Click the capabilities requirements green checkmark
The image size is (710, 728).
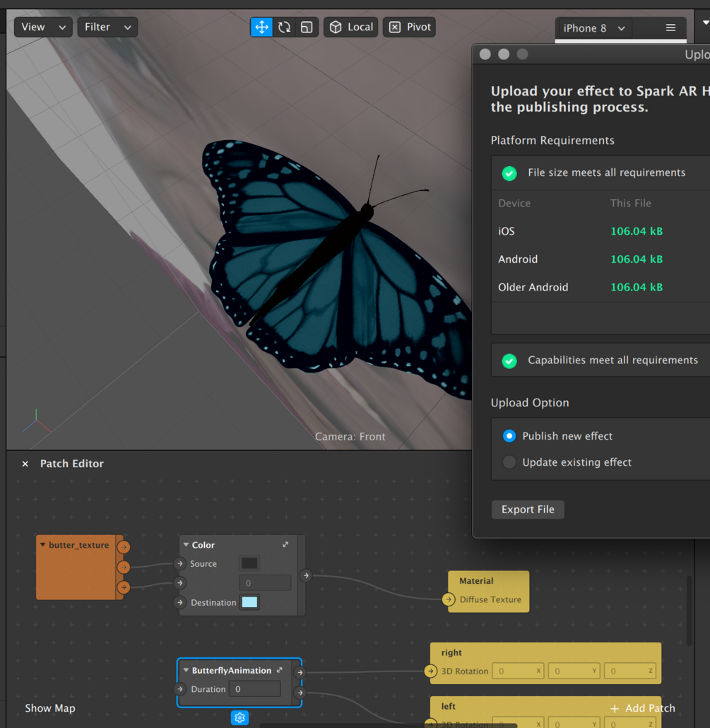[509, 360]
